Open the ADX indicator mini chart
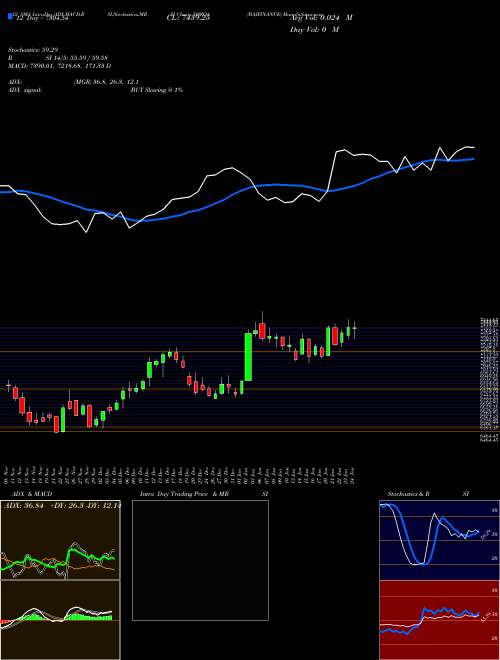Viewport: 500px width, 660px height. 60,540
